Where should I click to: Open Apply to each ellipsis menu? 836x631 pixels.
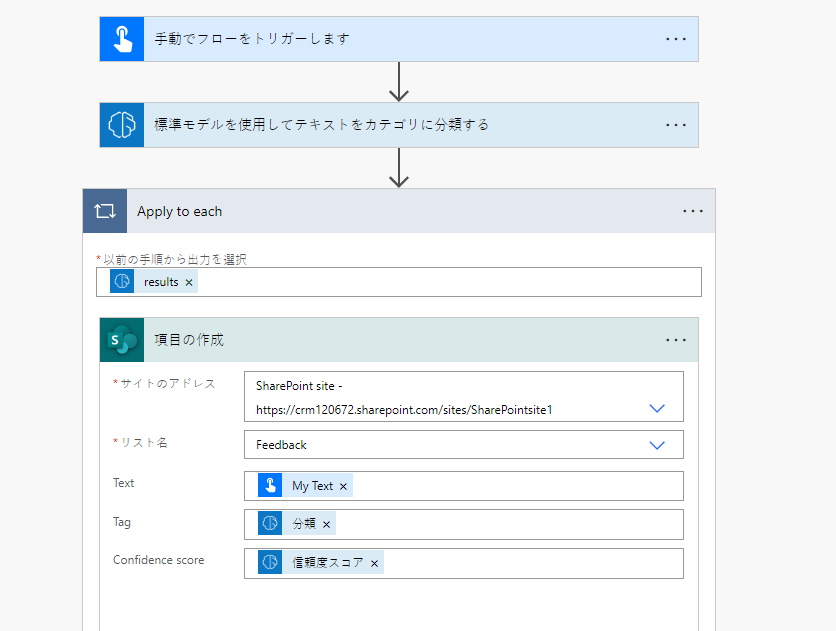693,211
